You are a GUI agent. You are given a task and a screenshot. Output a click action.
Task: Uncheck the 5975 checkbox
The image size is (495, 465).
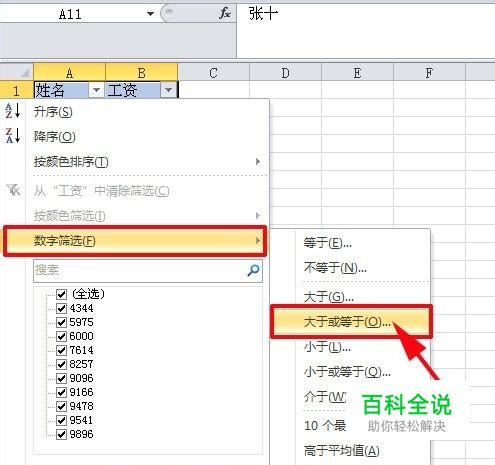61,322
